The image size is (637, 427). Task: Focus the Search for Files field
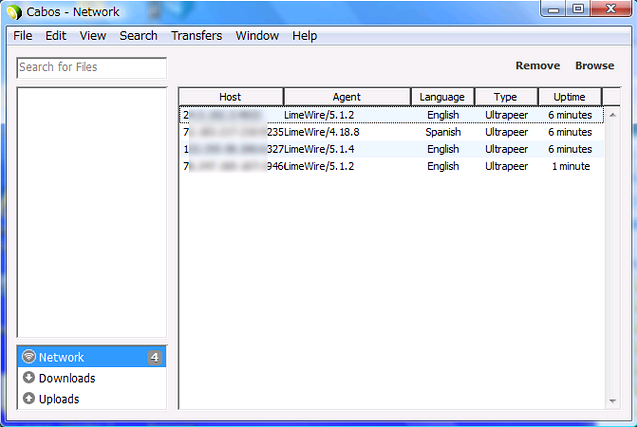(x=92, y=67)
